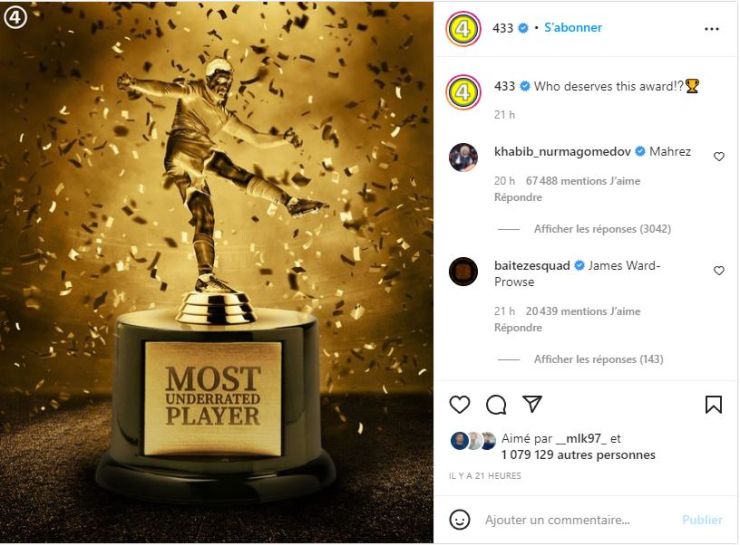The height and width of the screenshot is (545, 740).
Task: Select the Most Underrated Player trophy image
Action: tap(217, 272)
